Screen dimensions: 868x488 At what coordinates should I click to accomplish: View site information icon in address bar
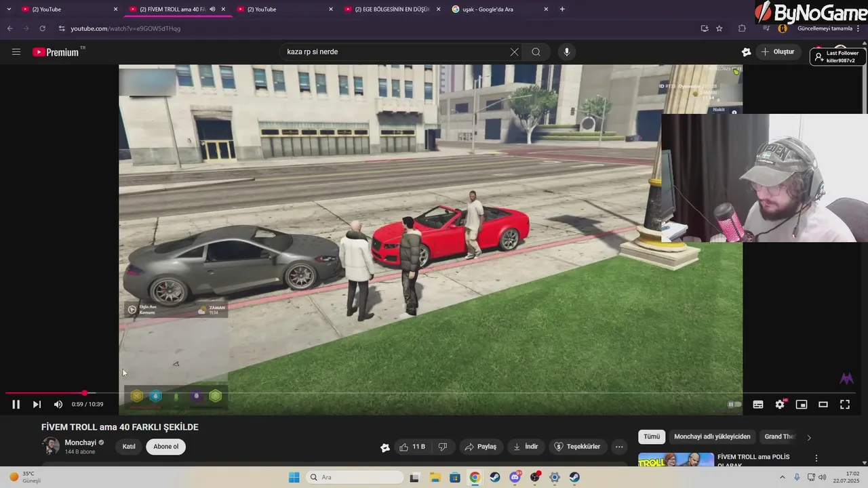(62, 28)
